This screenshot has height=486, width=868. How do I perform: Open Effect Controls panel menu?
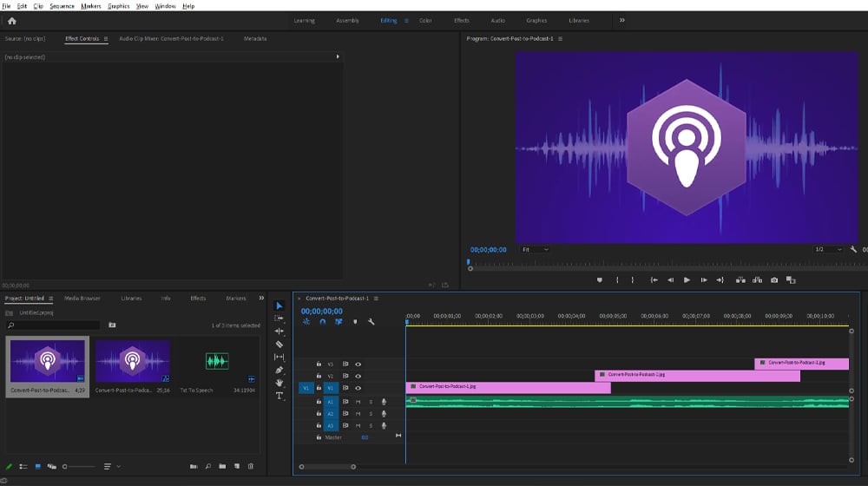(x=106, y=39)
